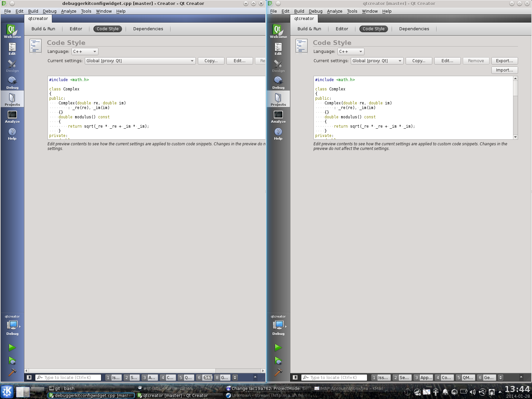The width and height of the screenshot is (532, 399).
Task: Click Copy... button in left window
Action: (x=211, y=61)
